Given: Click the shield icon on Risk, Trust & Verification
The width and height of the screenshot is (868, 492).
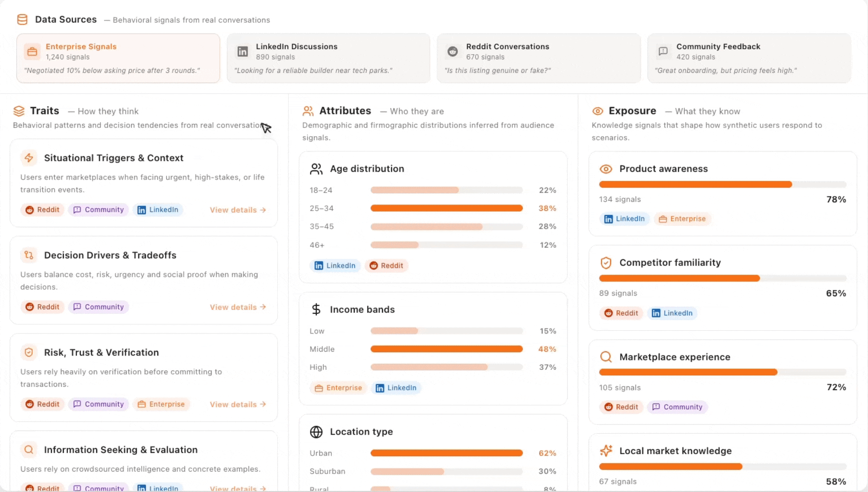Looking at the screenshot, I should click(29, 352).
